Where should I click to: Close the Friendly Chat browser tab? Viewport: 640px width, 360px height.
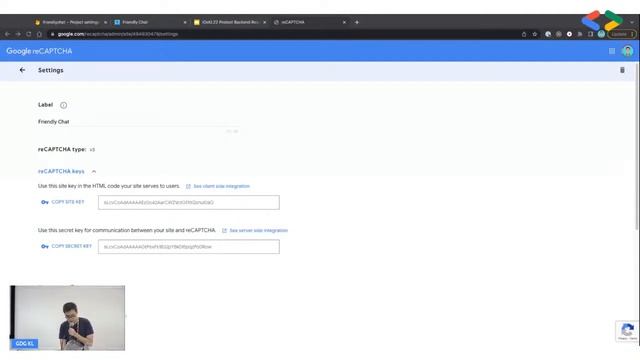pos(185,22)
